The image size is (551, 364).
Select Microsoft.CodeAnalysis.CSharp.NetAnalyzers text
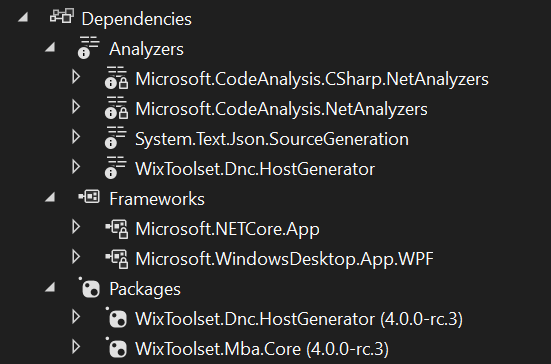point(312,79)
